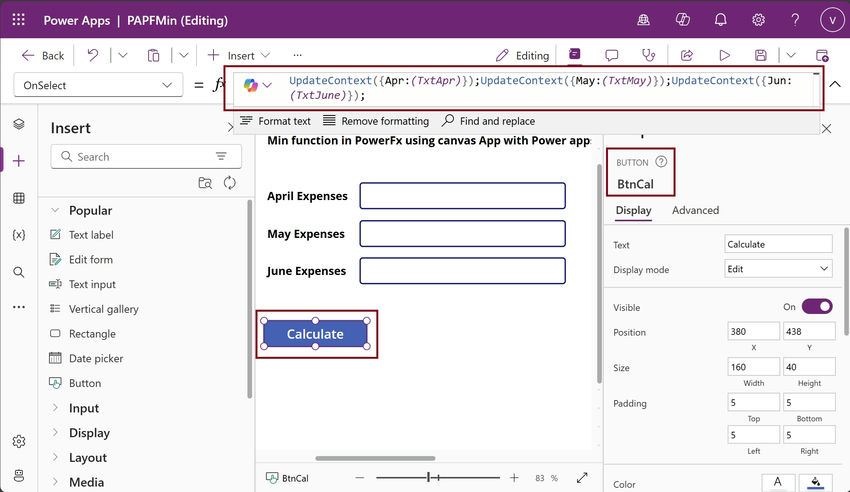850x492 pixels.
Task: Expand the Input category
Action: 55,407
